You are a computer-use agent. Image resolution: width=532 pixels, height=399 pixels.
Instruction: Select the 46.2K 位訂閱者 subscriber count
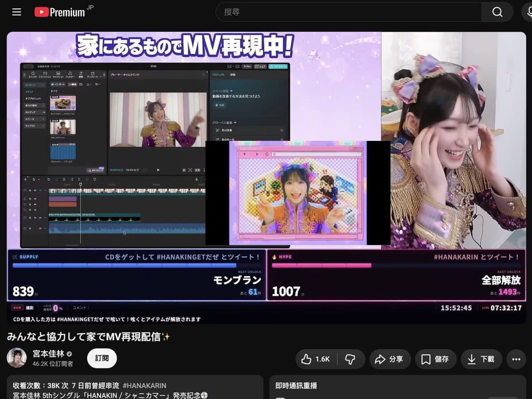click(53, 364)
